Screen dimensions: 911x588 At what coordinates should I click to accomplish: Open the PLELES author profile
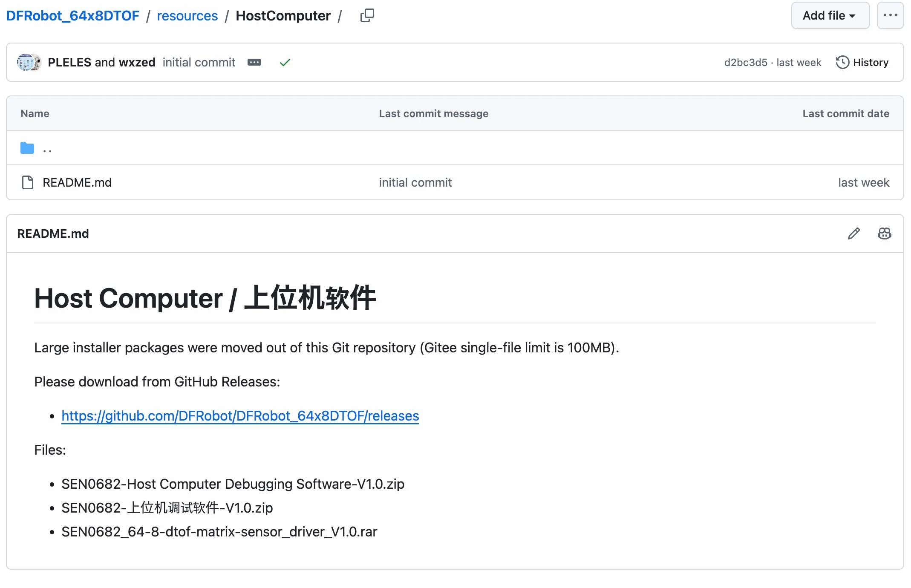click(69, 63)
